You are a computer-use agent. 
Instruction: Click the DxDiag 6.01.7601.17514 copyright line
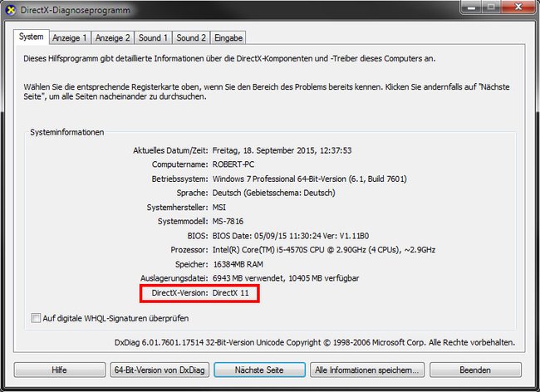click(x=315, y=342)
